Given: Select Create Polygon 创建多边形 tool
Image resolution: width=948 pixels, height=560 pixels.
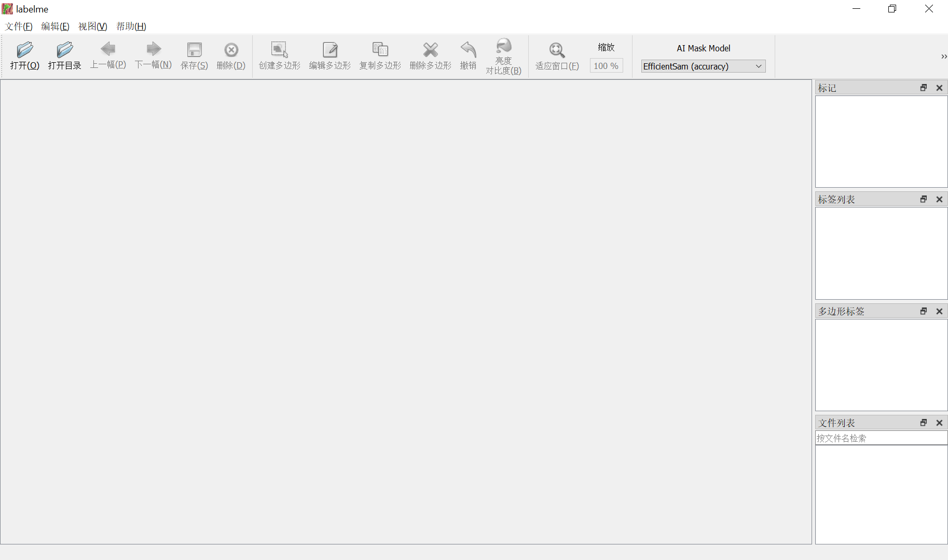Looking at the screenshot, I should (x=279, y=50).
